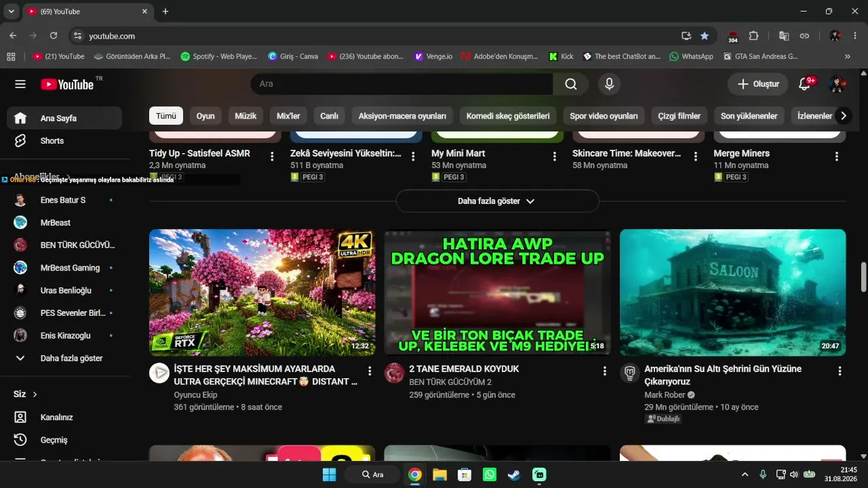Open options for My Mini Mart
This screenshot has height=488, width=868.
(554, 157)
